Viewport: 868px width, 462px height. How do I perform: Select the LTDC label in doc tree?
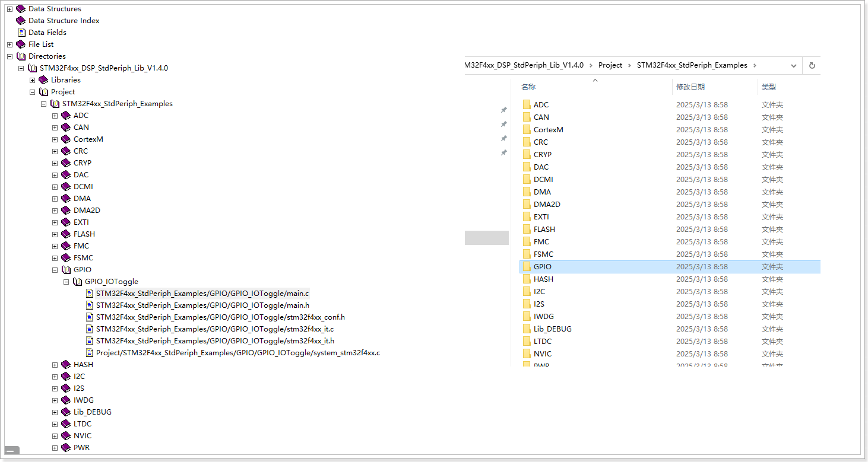point(83,424)
